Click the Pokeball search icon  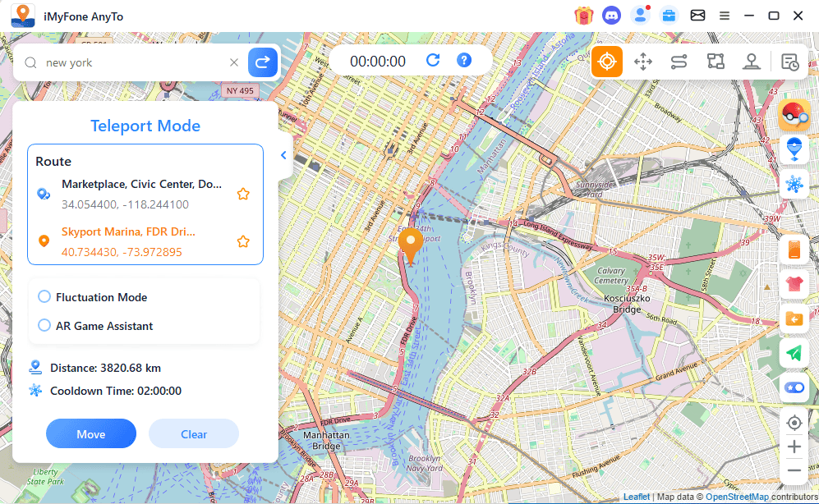click(794, 115)
